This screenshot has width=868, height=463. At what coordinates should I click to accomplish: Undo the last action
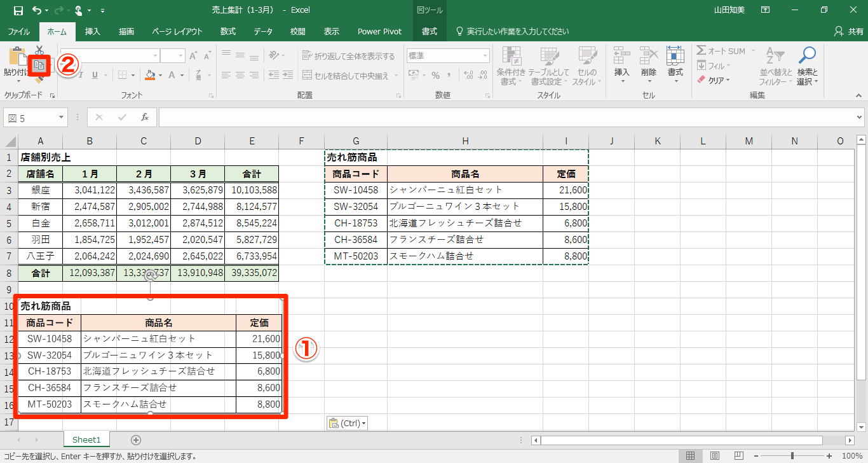[x=36, y=10]
